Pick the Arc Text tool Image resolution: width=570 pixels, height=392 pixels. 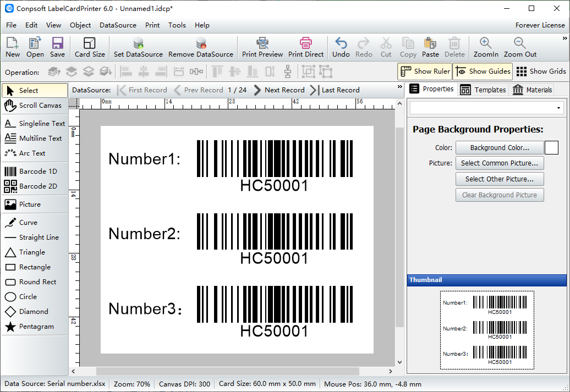click(x=34, y=153)
